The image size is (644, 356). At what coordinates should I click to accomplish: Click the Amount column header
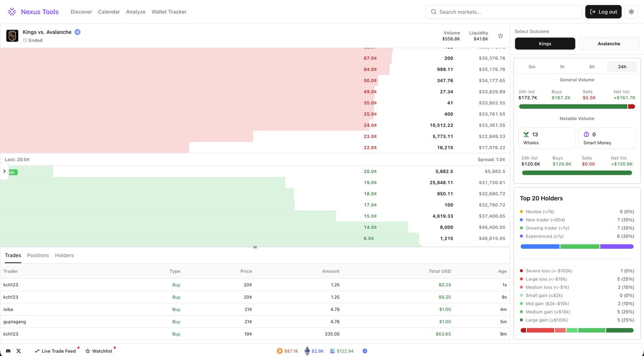pyautogui.click(x=331, y=271)
